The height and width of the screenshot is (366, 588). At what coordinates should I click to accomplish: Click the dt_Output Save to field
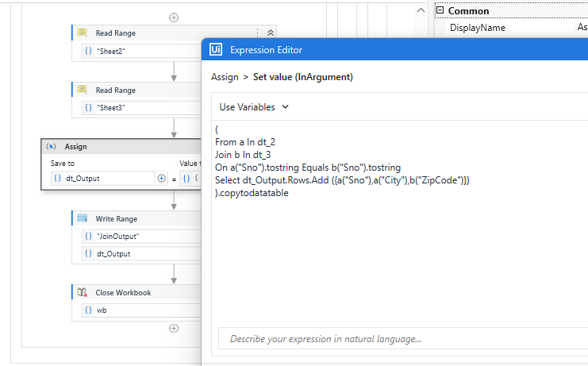tap(107, 179)
